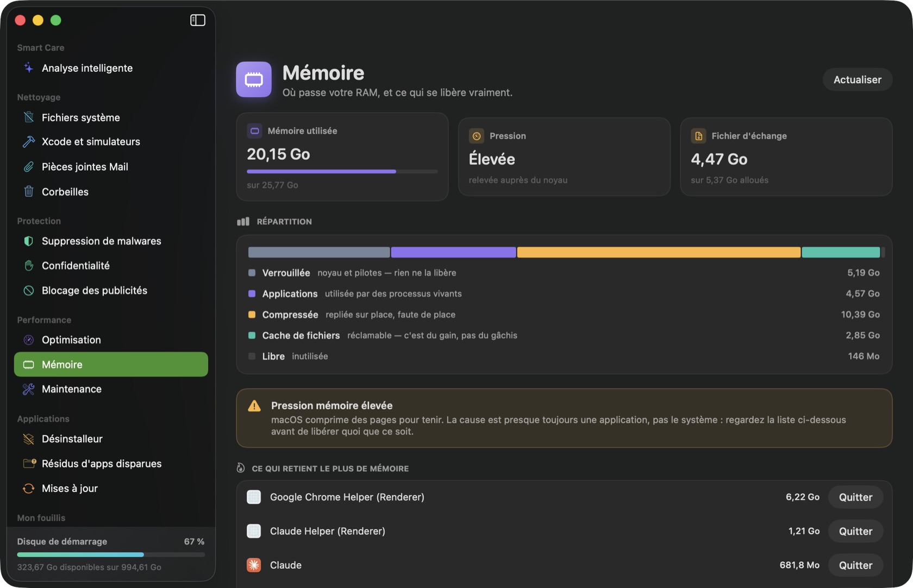Click the refresh arrows icon for Mises à jour

tap(29, 488)
